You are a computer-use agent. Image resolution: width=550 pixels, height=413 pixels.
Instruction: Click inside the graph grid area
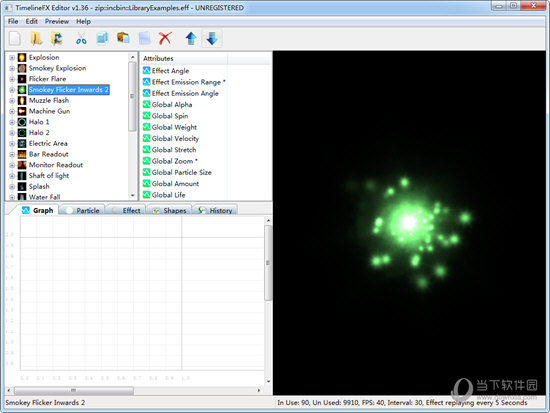[x=142, y=293]
